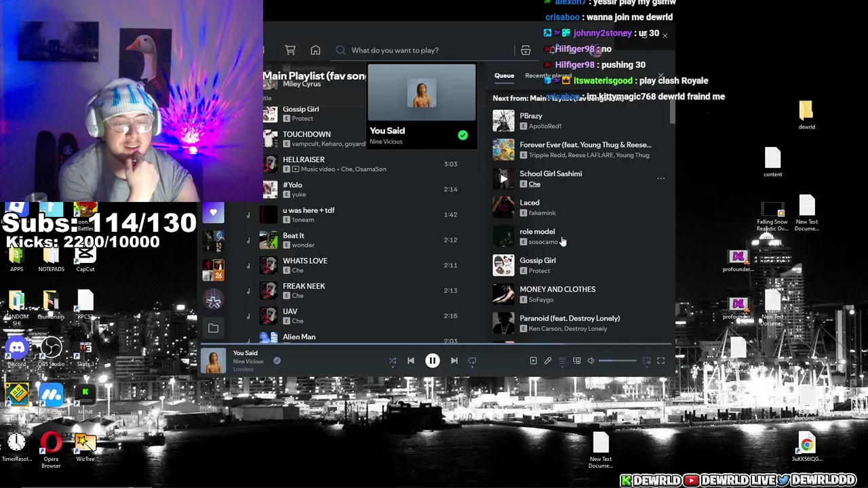868x488 pixels.
Task: Adjust the Spotify volume slider
Action: (617, 361)
